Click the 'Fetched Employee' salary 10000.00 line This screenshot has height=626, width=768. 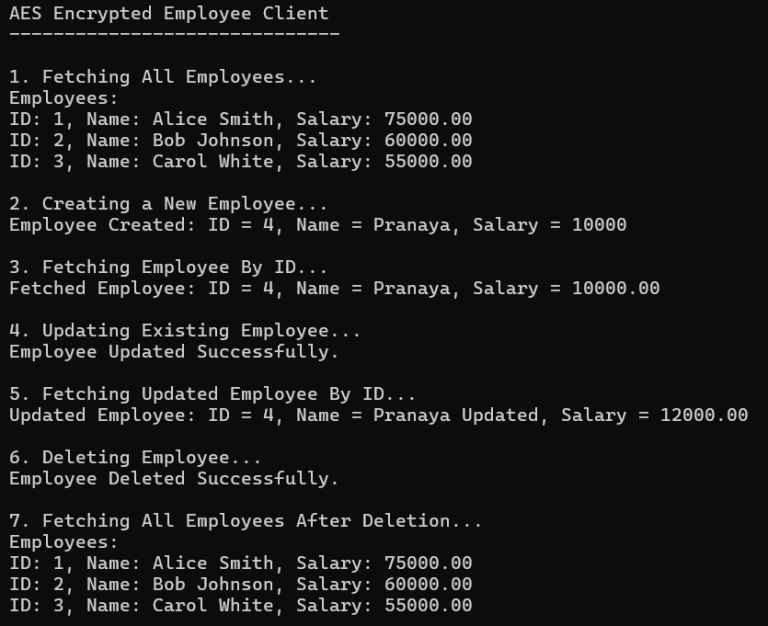coord(335,289)
